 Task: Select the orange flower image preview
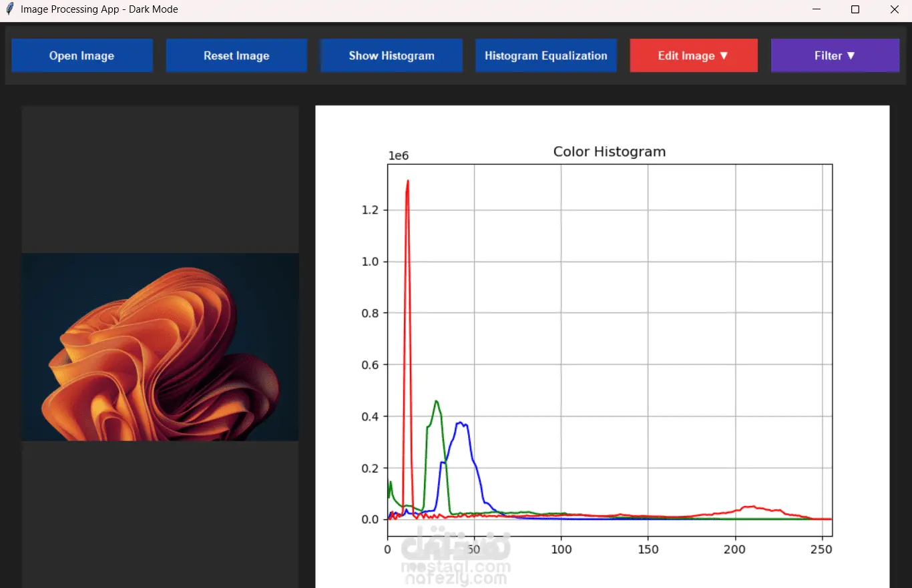click(x=160, y=347)
